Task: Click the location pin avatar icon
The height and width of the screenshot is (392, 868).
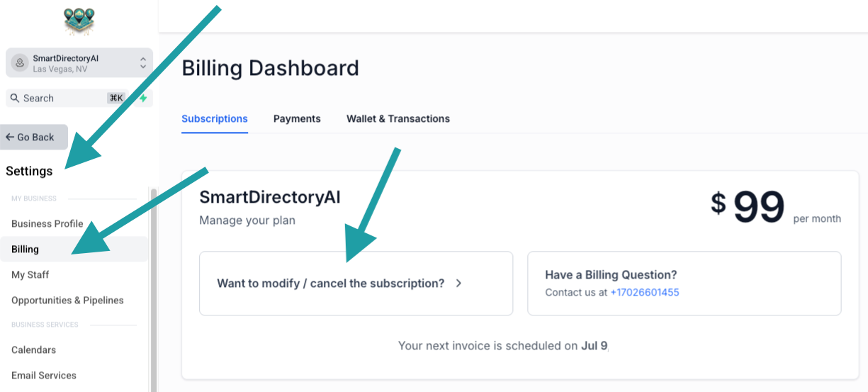Action: pos(20,63)
